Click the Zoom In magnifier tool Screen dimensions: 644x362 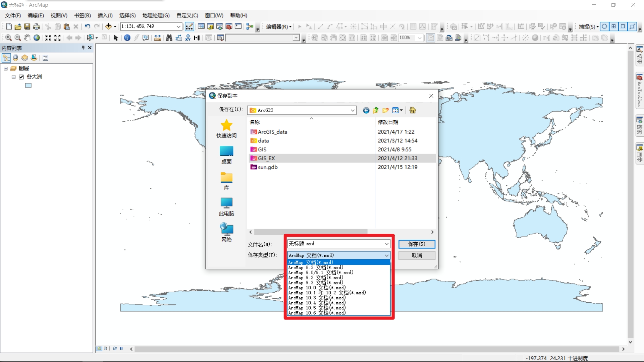tap(8, 38)
